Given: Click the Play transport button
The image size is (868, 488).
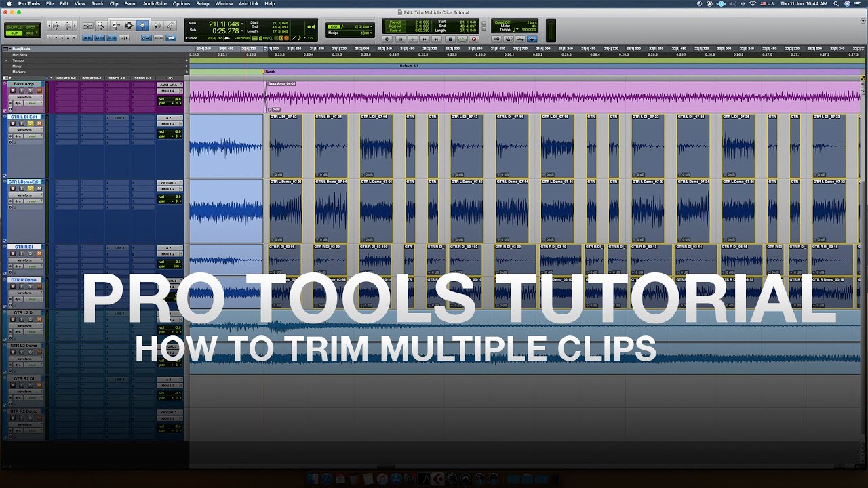Looking at the screenshot, I should [462, 39].
